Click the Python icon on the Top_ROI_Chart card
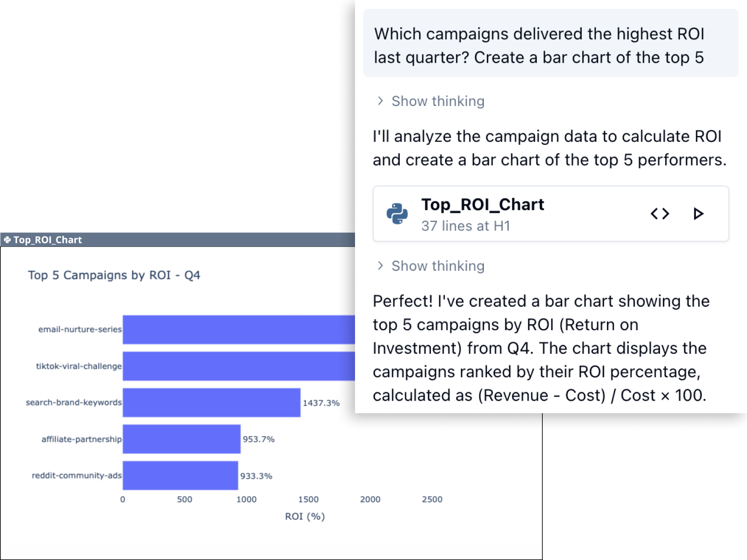The image size is (747, 560). (398, 213)
